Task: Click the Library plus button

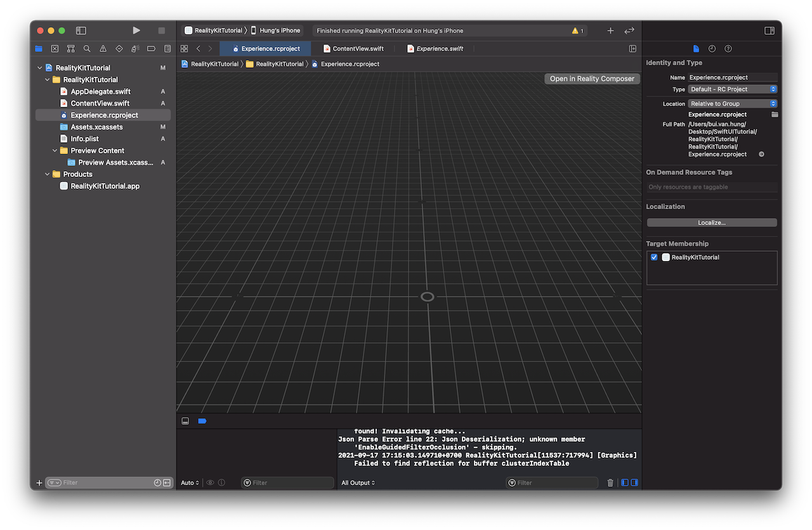Action: click(610, 30)
